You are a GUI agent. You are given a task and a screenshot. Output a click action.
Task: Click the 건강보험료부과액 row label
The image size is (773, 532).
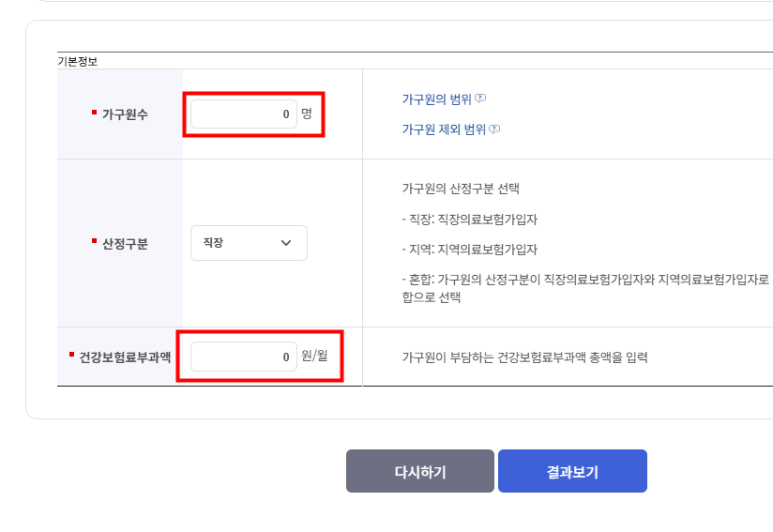tap(125, 357)
